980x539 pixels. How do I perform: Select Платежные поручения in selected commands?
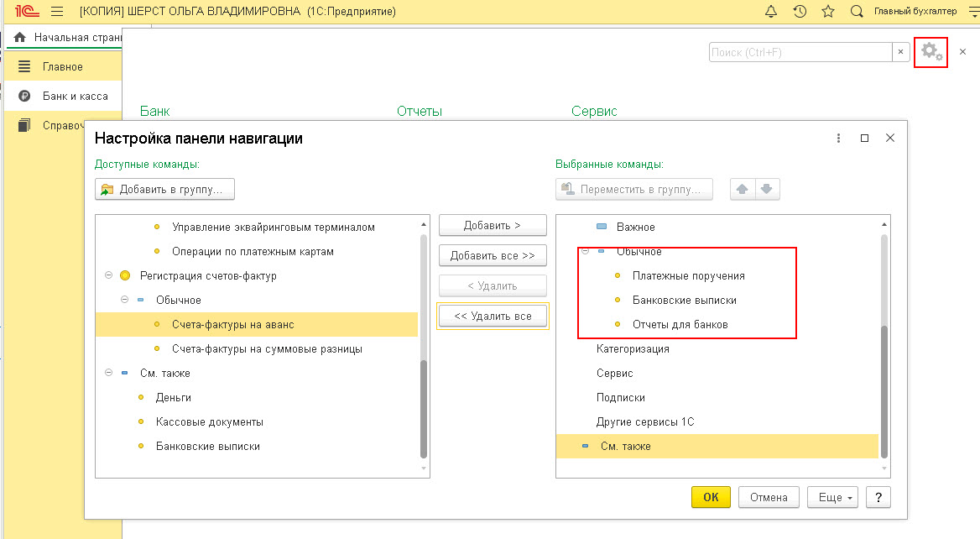(x=688, y=275)
